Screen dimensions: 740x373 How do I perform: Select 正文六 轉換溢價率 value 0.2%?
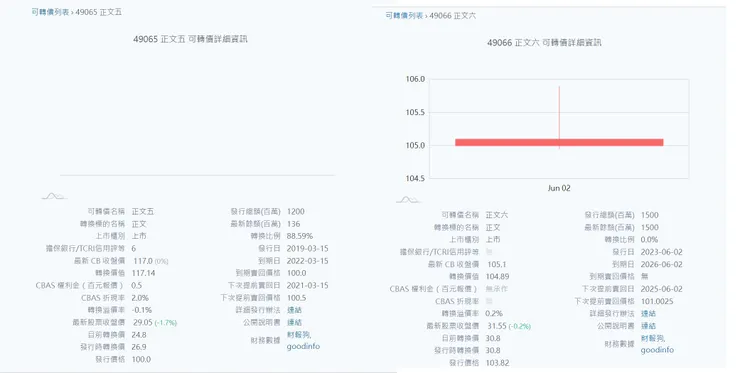494,314
